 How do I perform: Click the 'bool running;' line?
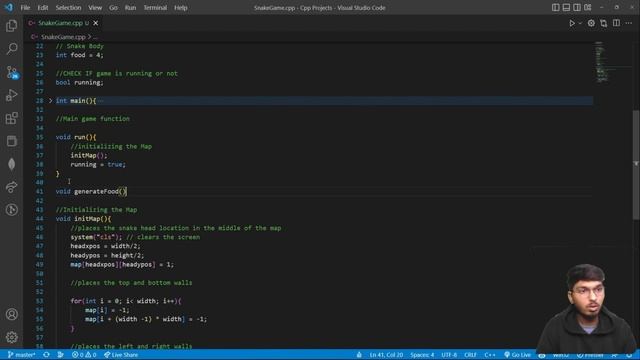[80, 82]
